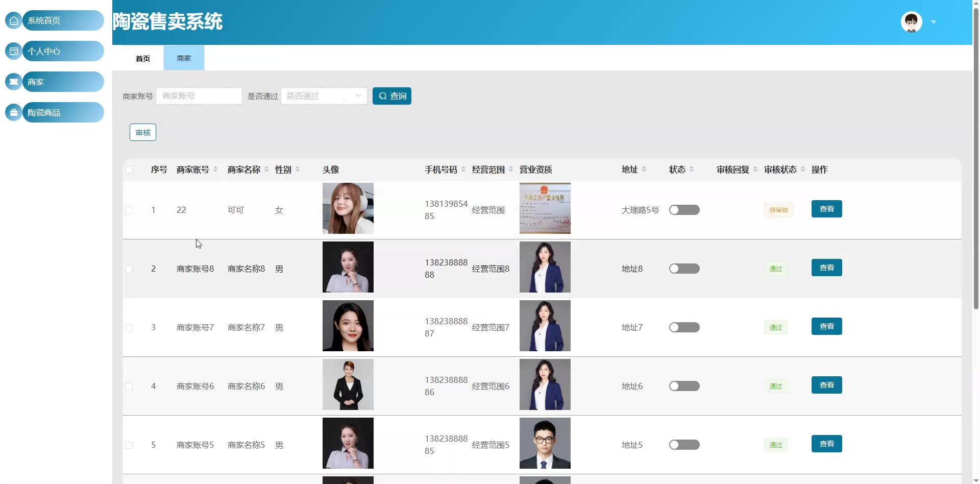
Task: Sort table by 商家账号 column arrows
Action: [215, 170]
